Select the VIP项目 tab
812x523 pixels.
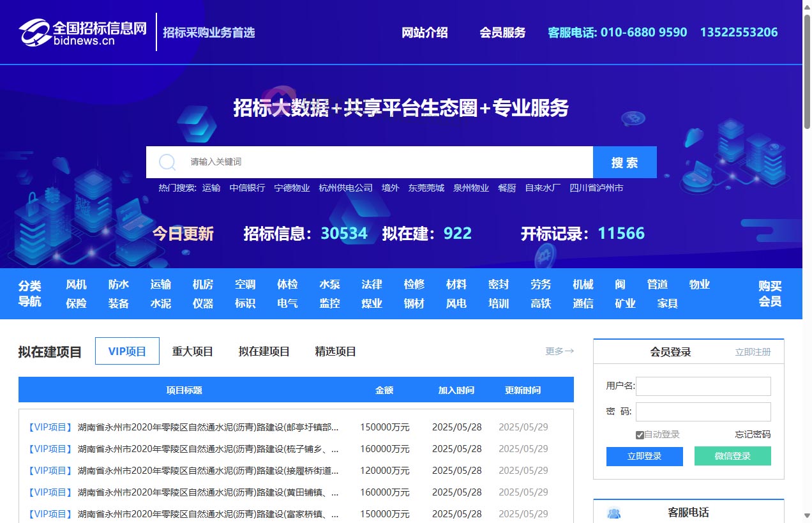[x=127, y=351]
